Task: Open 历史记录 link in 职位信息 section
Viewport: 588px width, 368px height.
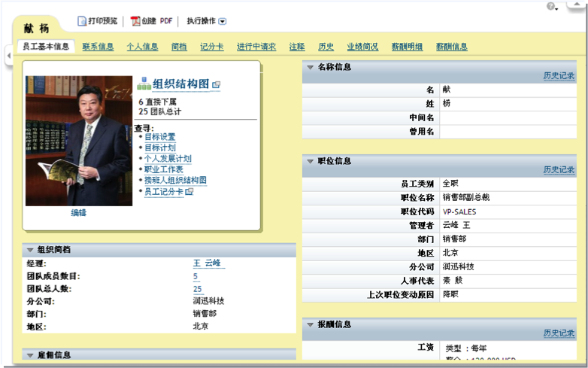Action: [559, 170]
